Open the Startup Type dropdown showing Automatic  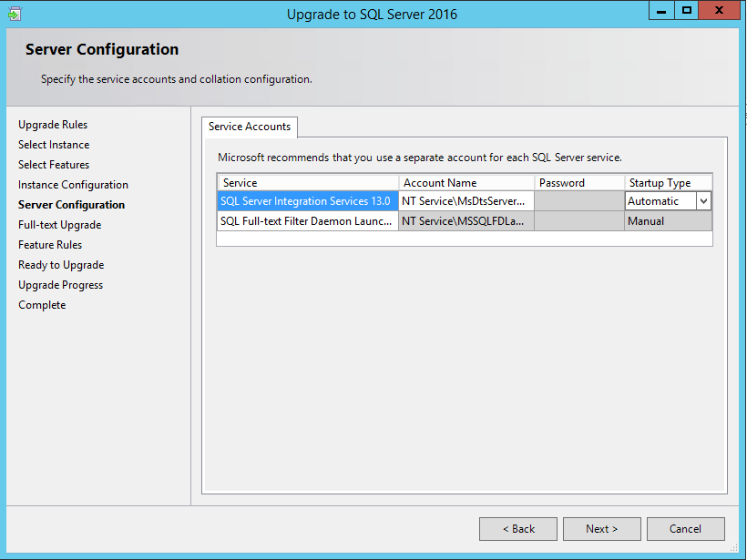click(x=660, y=200)
